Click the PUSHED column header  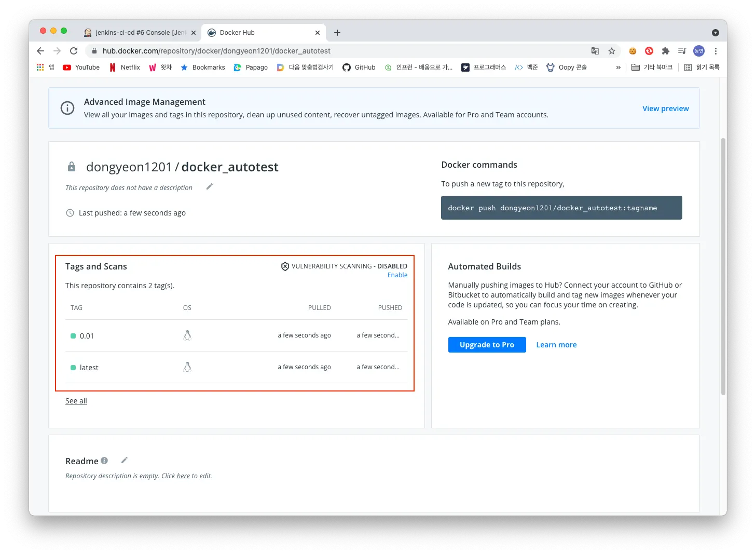[x=390, y=308]
